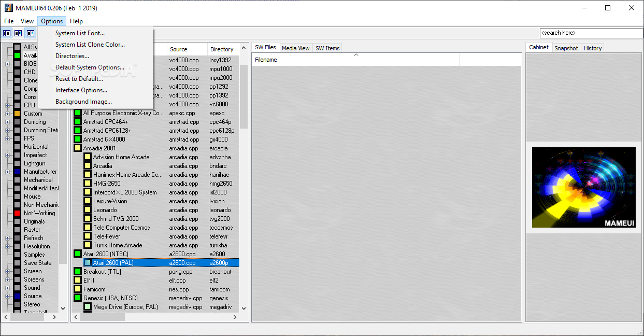Click the green status icon beside Amstrad GX4000
The height and width of the screenshot is (336, 644).
click(x=78, y=139)
